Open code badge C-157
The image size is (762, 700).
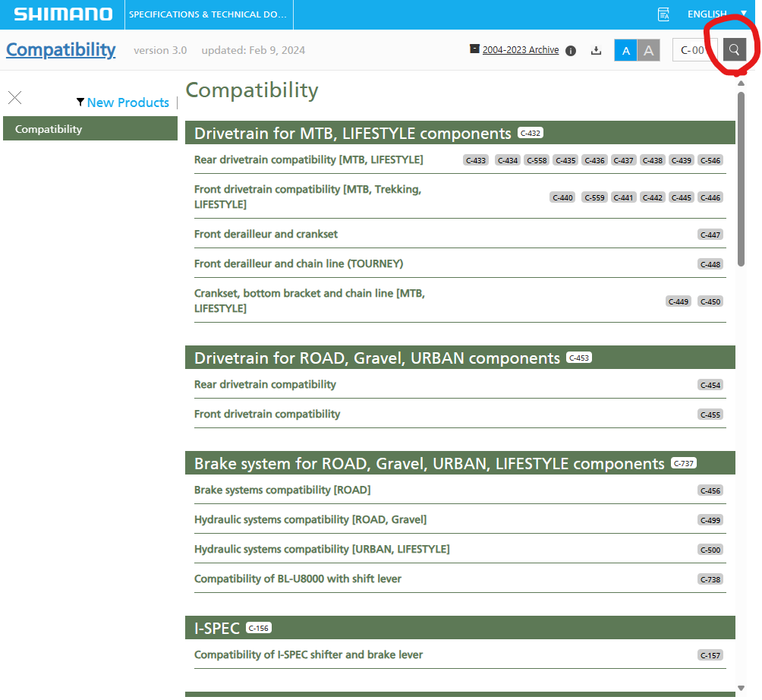coord(710,655)
